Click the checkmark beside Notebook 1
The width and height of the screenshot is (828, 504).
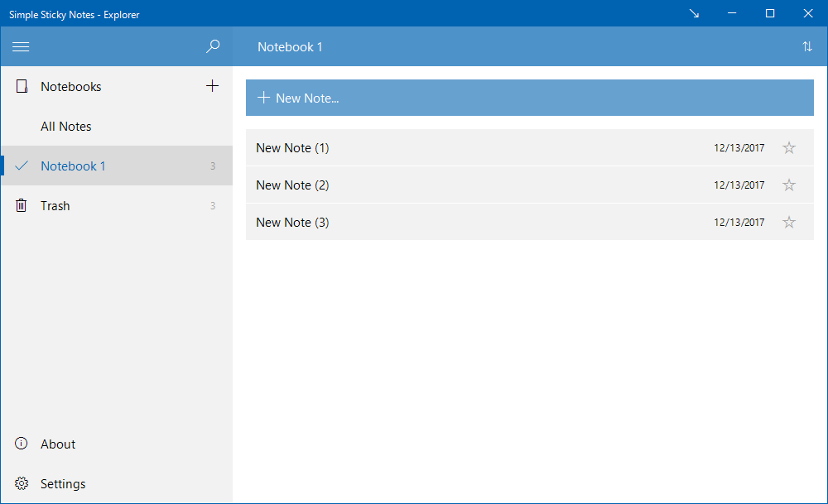pyautogui.click(x=21, y=166)
